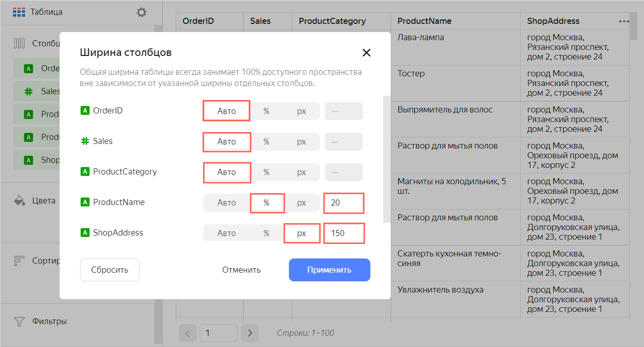Open table settings gear icon
Image resolution: width=644 pixels, height=347 pixels.
[x=142, y=12]
